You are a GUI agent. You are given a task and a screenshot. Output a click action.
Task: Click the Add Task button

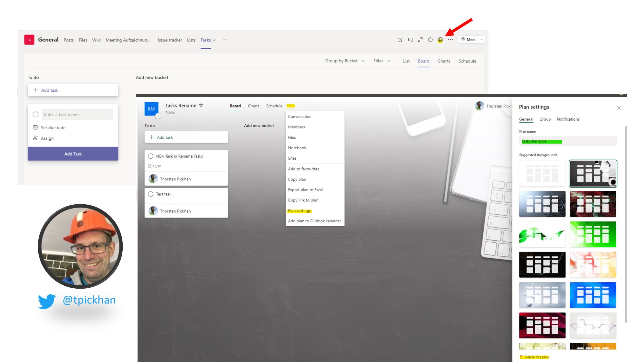[x=73, y=154]
